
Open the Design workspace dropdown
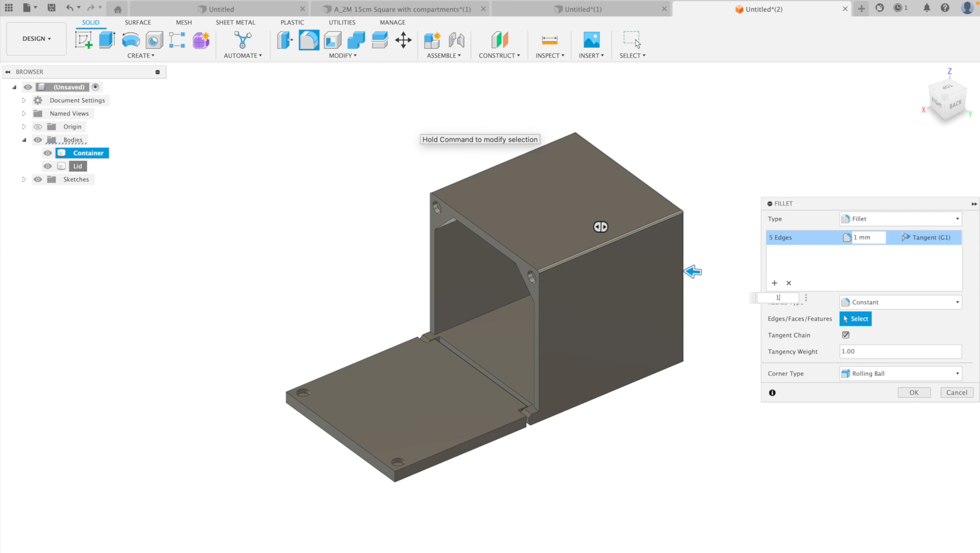click(36, 39)
